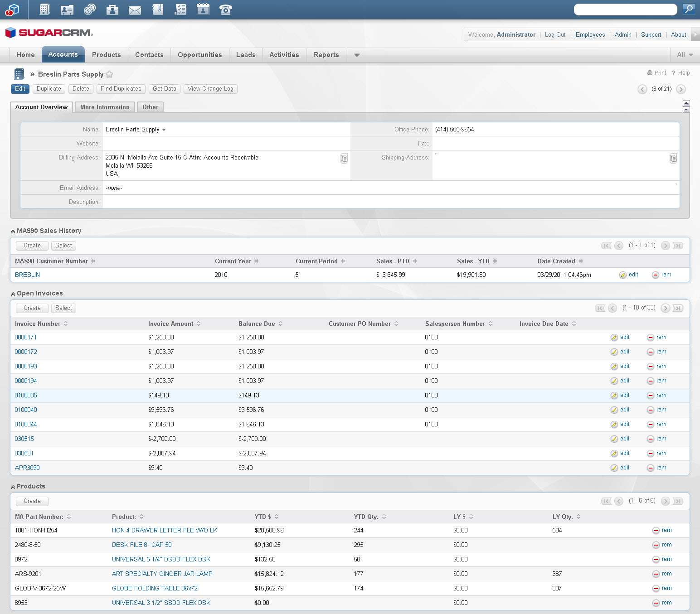Jump to last page of Open Invoices
700x614 pixels.
pyautogui.click(x=678, y=308)
